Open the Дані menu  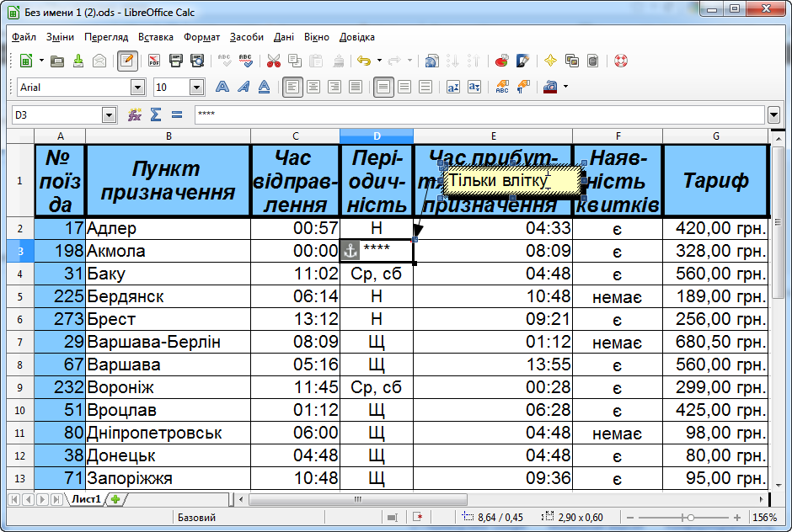[x=283, y=37]
